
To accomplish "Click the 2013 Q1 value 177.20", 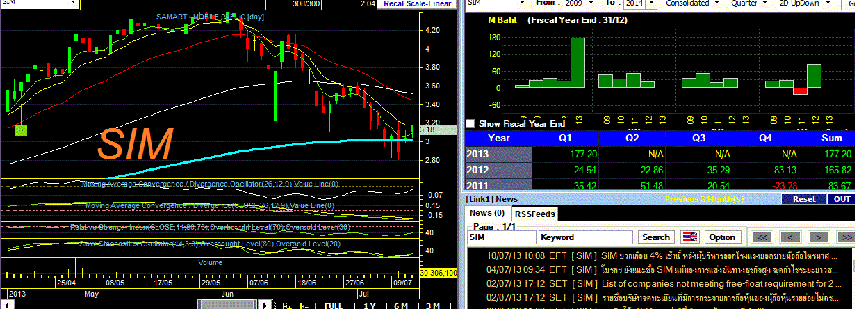I will pyautogui.click(x=582, y=155).
